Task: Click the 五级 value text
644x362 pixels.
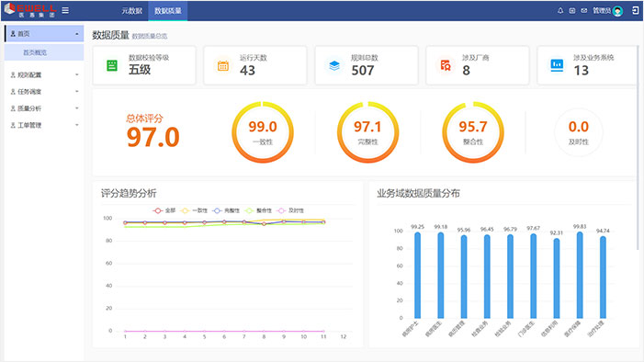Action: click(x=140, y=70)
